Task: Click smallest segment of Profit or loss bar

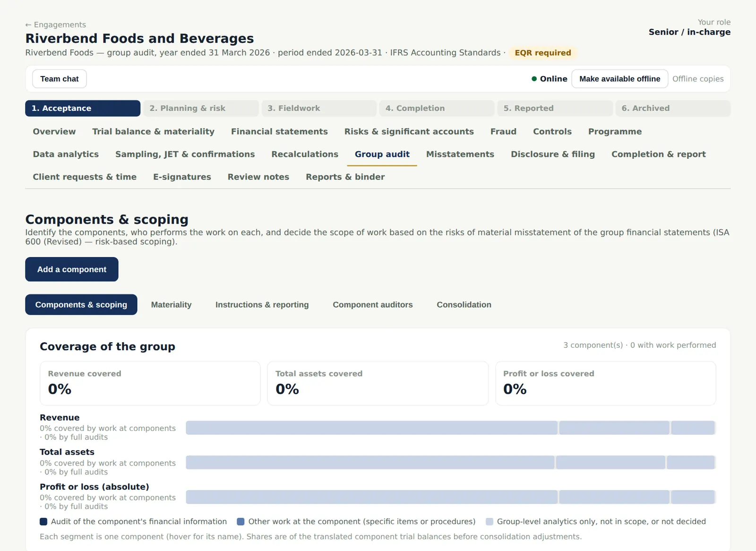Action: 693,497
